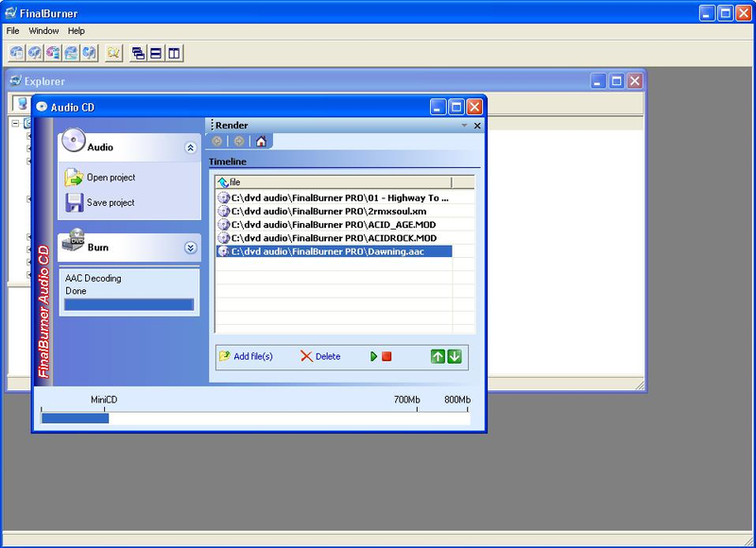The height and width of the screenshot is (548, 756).
Task: Select the Dawning.aac track
Action: point(335,251)
